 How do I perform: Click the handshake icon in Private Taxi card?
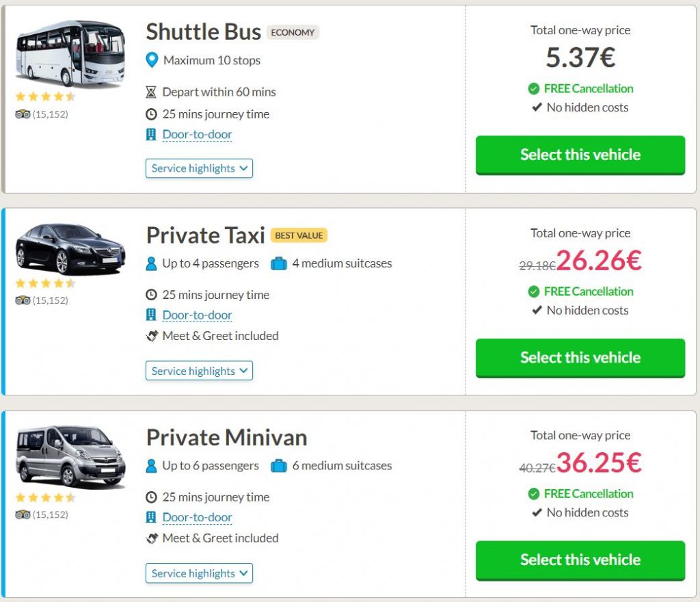coord(152,336)
